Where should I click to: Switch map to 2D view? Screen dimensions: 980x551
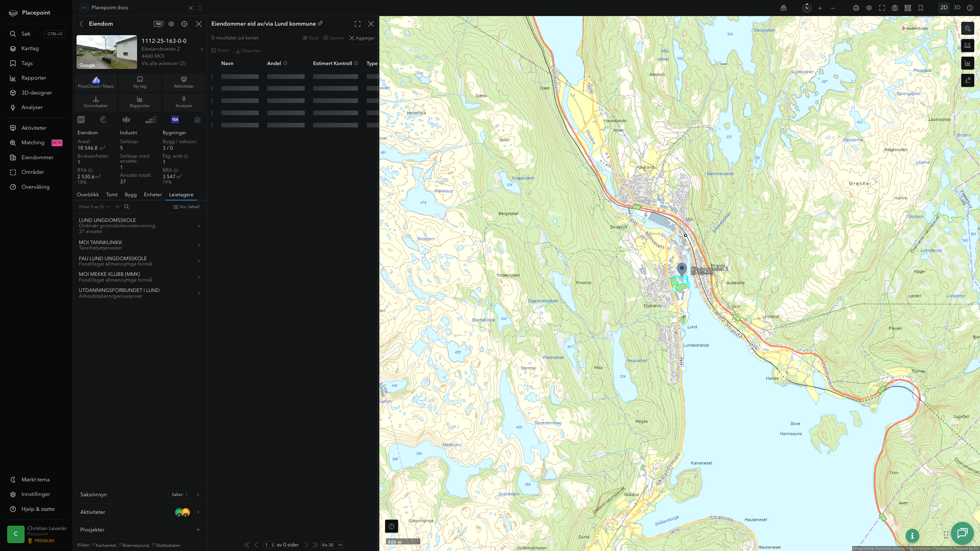click(x=944, y=8)
